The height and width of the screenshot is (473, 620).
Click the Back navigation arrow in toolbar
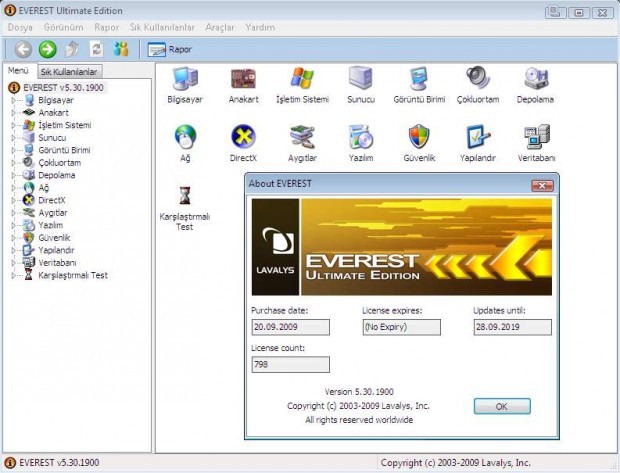tap(23, 49)
